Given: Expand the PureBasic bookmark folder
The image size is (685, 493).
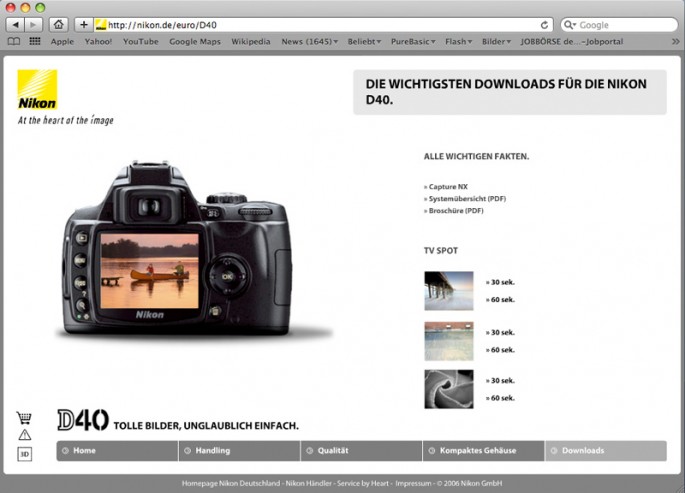Looking at the screenshot, I should 413,41.
